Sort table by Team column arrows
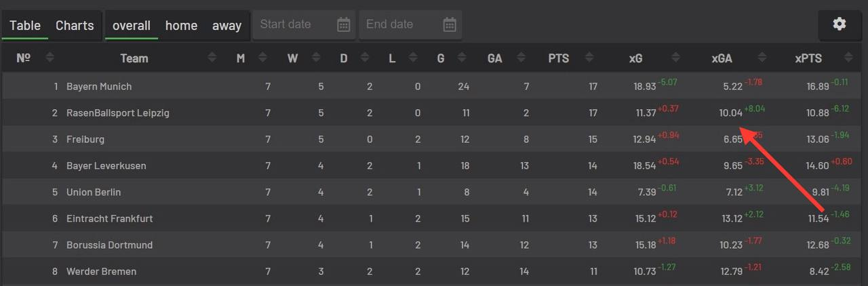This screenshot has width=868, height=286. tap(212, 58)
